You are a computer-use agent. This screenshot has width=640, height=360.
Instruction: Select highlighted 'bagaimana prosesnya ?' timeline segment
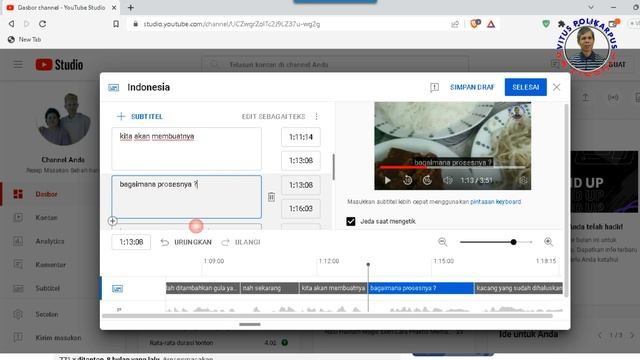click(x=421, y=288)
